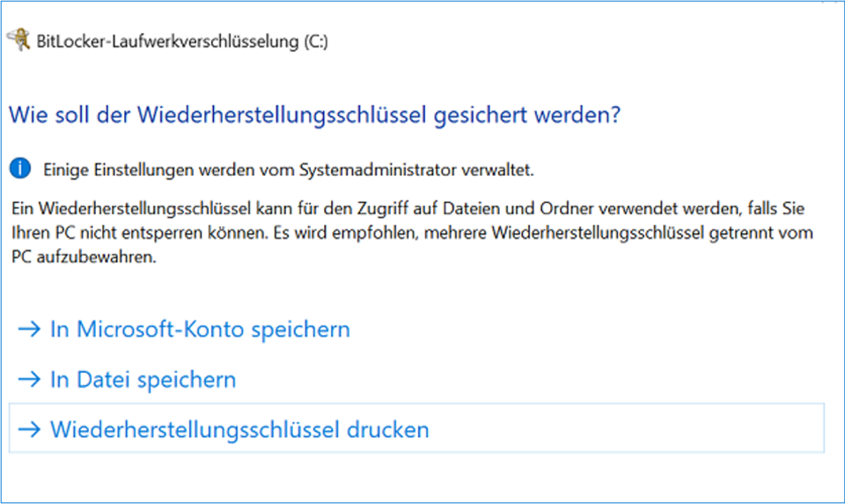
Task: Click the blue information circle icon
Action: pos(20,169)
